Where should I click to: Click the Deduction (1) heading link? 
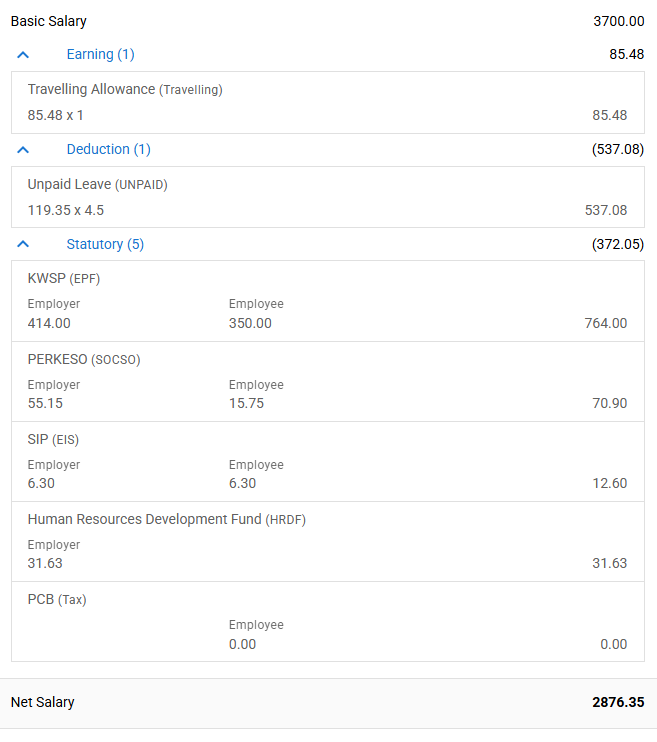click(108, 149)
